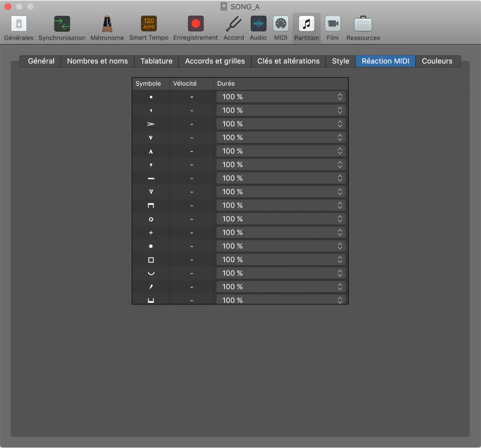Adjust duration stepper for the accent symbol row
The width and height of the screenshot is (481, 448).
(x=340, y=124)
